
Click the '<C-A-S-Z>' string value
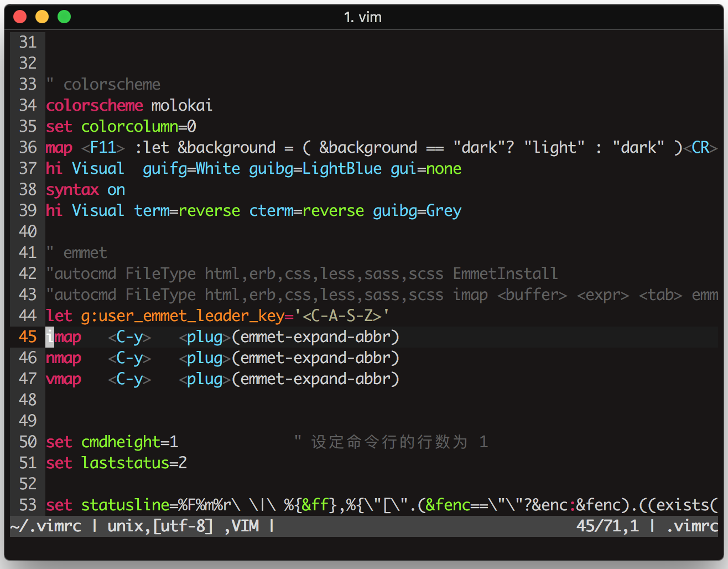point(342,315)
